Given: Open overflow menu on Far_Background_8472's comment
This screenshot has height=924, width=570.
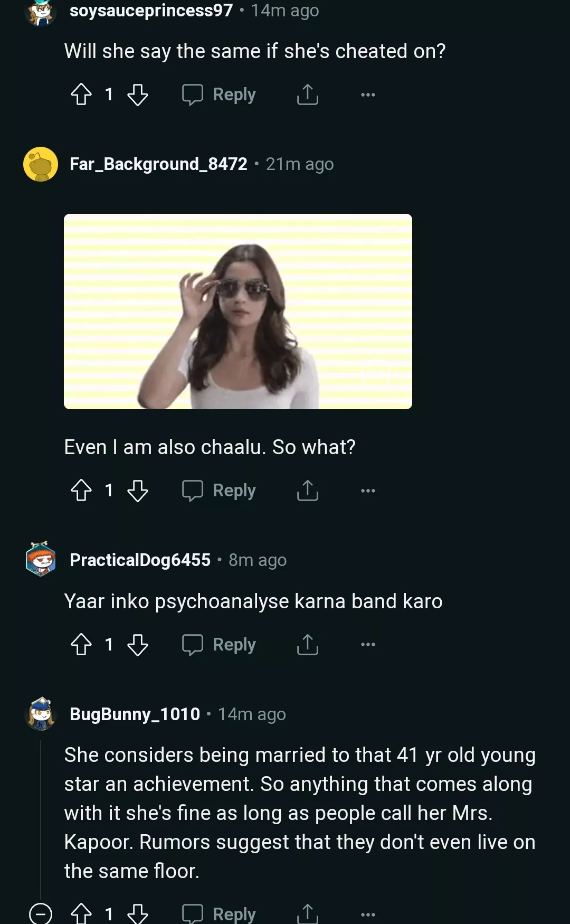Looking at the screenshot, I should (368, 491).
